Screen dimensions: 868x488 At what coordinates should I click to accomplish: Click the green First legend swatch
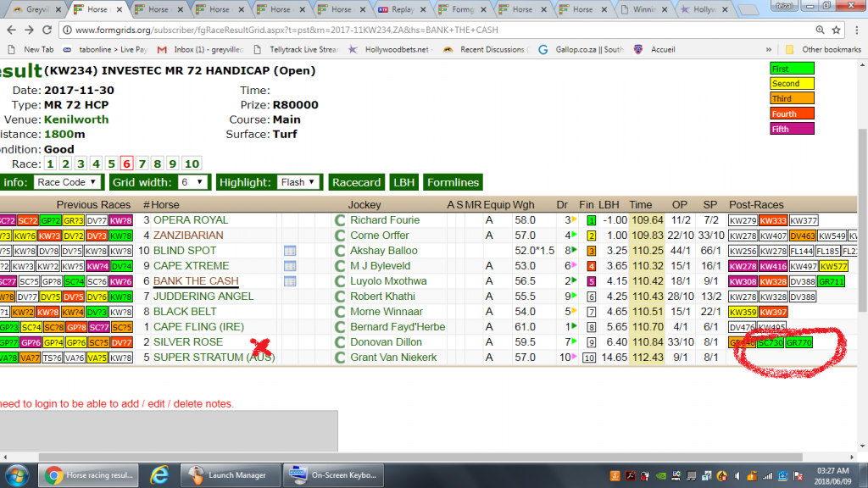792,69
